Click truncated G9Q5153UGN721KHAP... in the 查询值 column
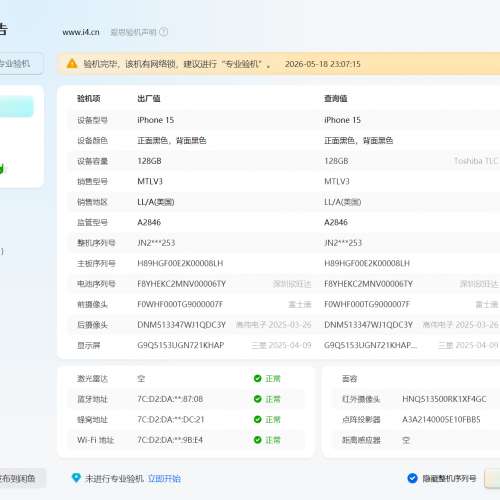 pos(370,345)
